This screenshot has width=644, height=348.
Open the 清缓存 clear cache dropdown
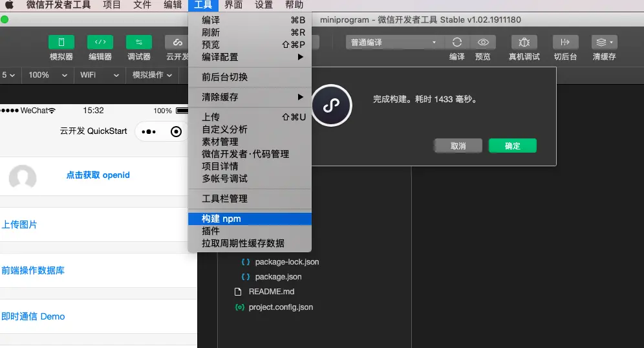[x=604, y=42]
